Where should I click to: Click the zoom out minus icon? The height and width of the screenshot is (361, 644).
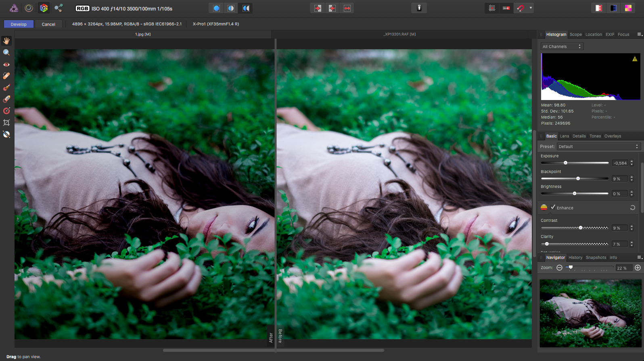point(559,268)
